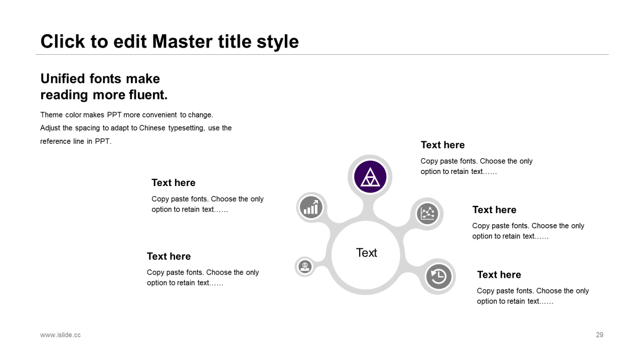Open the www.islide.cc footer link
This screenshot has height=362, width=644.
click(60, 335)
